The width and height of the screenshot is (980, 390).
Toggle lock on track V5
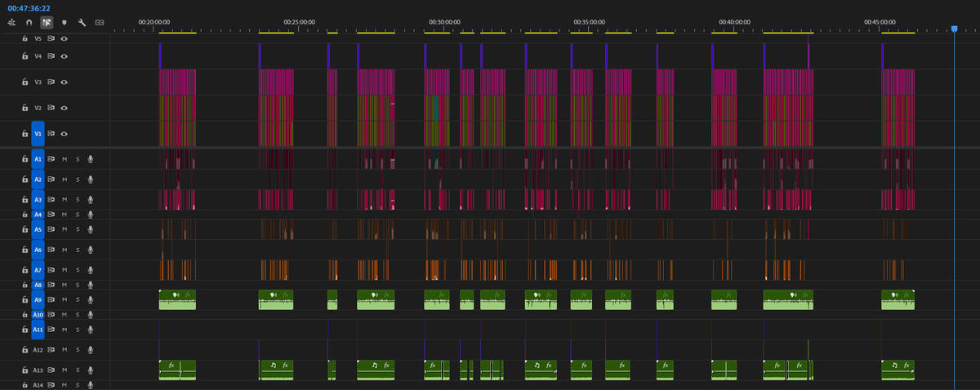[24, 38]
